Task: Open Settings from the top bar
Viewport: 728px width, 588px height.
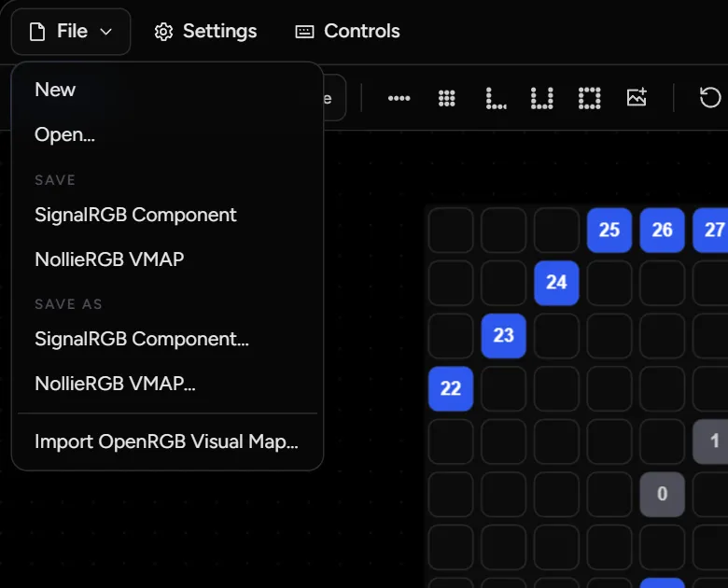Action: (x=205, y=32)
